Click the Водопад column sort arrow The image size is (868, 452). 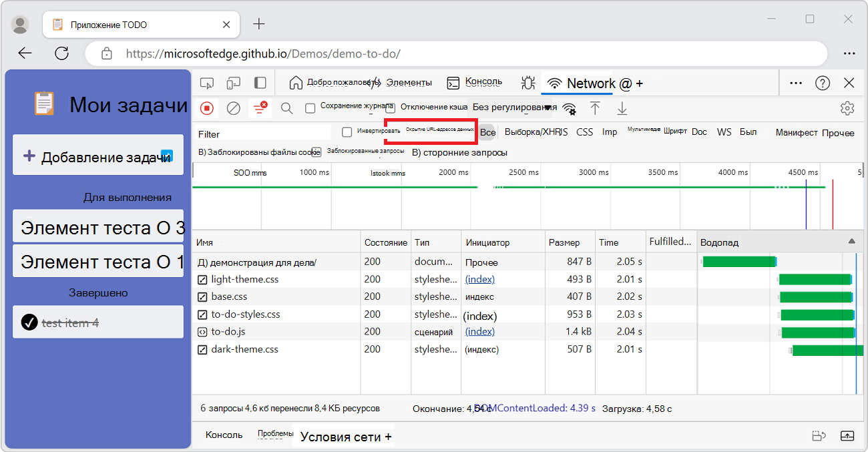coord(853,242)
